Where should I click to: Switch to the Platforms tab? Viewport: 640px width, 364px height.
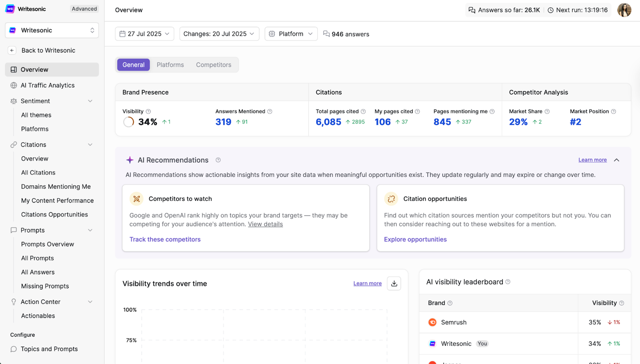[x=170, y=65]
